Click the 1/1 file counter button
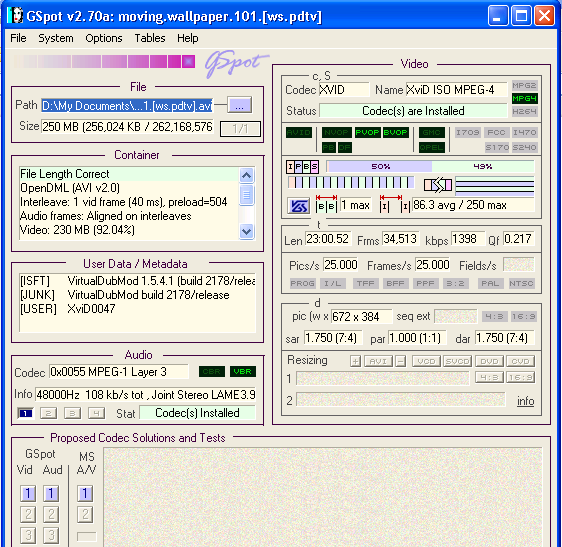The width and height of the screenshot is (562, 547). [x=240, y=128]
